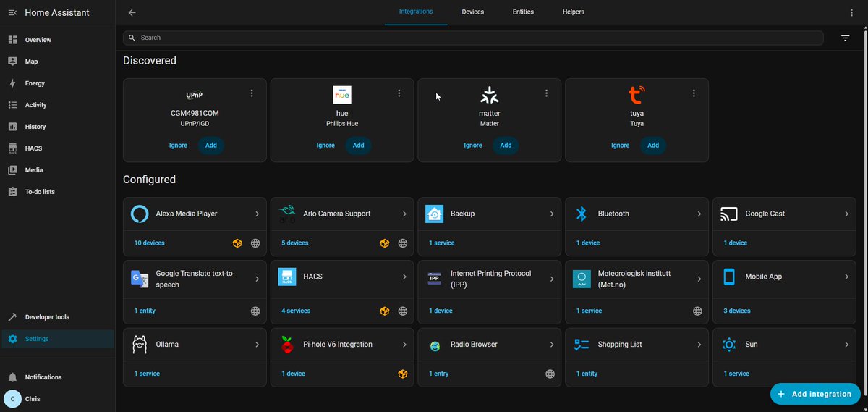The image size is (868, 412).
Task: Open Overview in the sidebar
Action: coord(58,40)
